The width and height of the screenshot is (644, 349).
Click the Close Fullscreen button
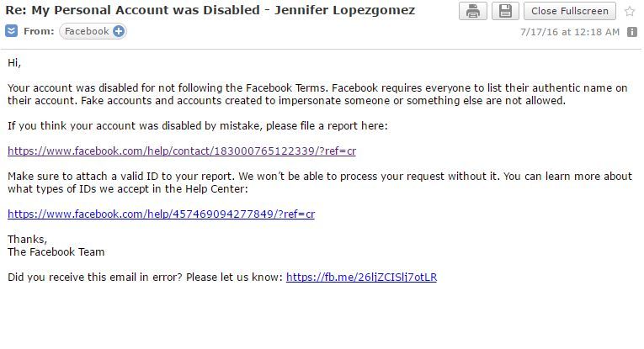(x=570, y=11)
